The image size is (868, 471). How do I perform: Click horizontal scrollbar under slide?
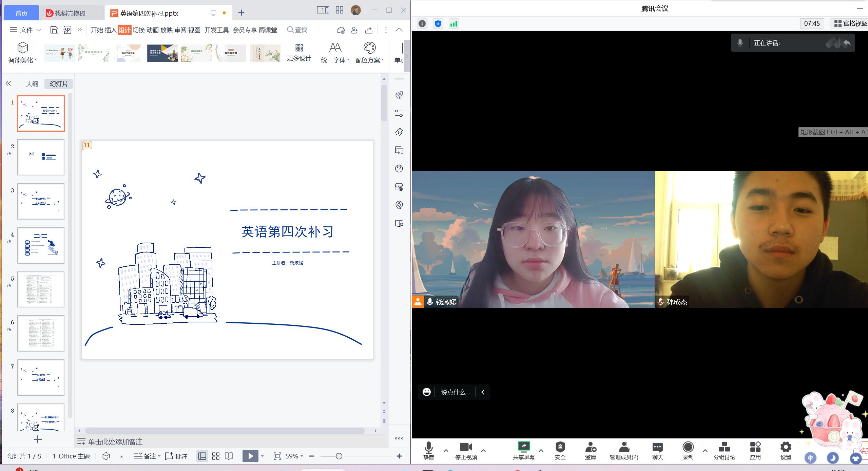[x=225, y=431]
